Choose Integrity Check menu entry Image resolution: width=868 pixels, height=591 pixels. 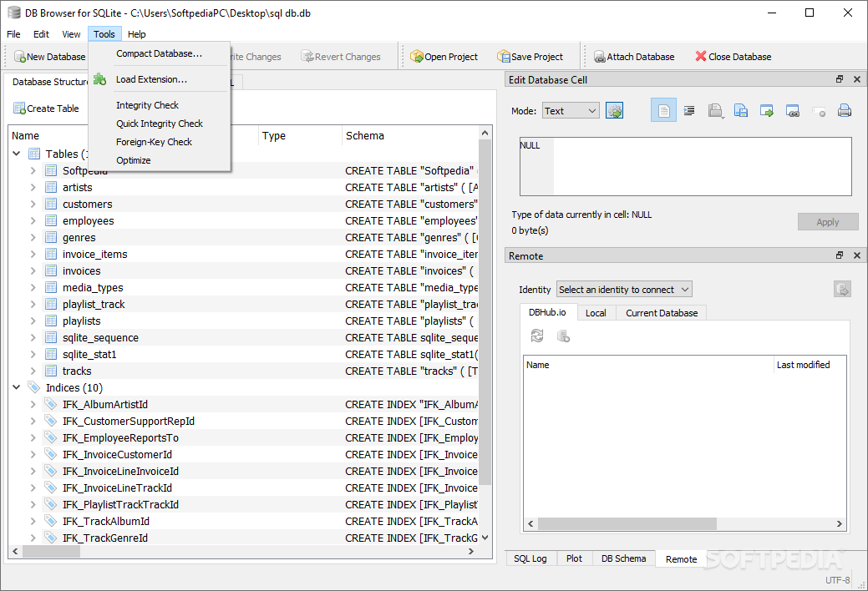(x=160, y=105)
